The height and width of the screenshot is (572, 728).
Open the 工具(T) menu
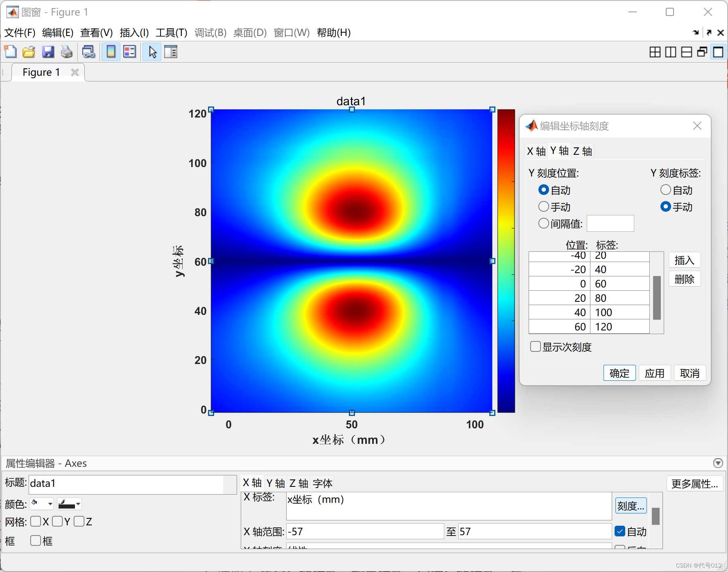[x=171, y=33]
